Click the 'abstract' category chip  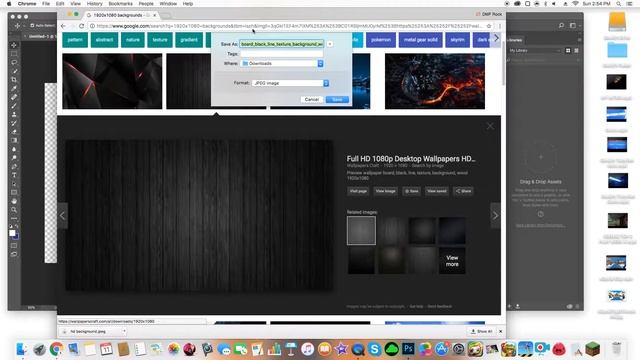[x=104, y=40]
